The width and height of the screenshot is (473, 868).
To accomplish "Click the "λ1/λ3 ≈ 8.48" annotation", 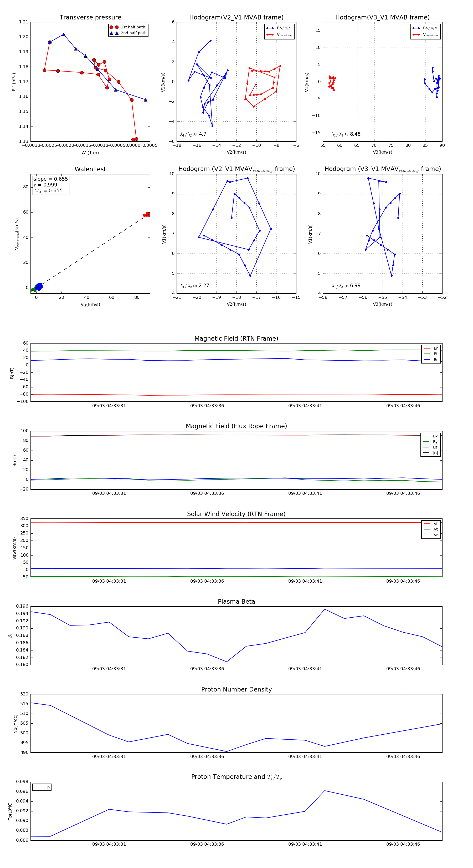I will 346,134.
